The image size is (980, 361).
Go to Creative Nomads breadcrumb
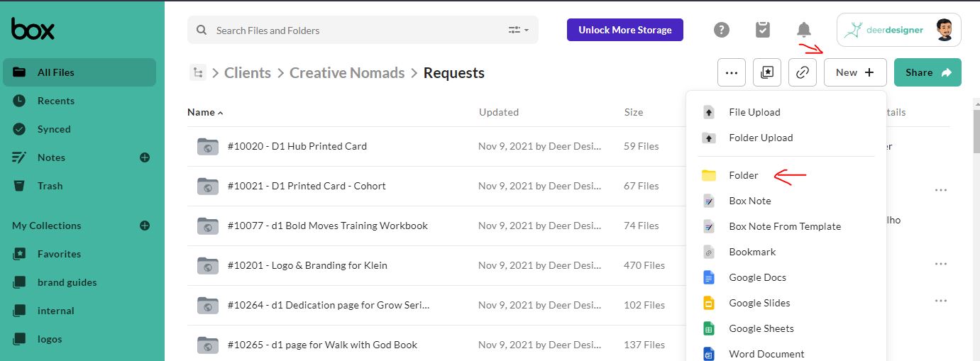coord(347,72)
